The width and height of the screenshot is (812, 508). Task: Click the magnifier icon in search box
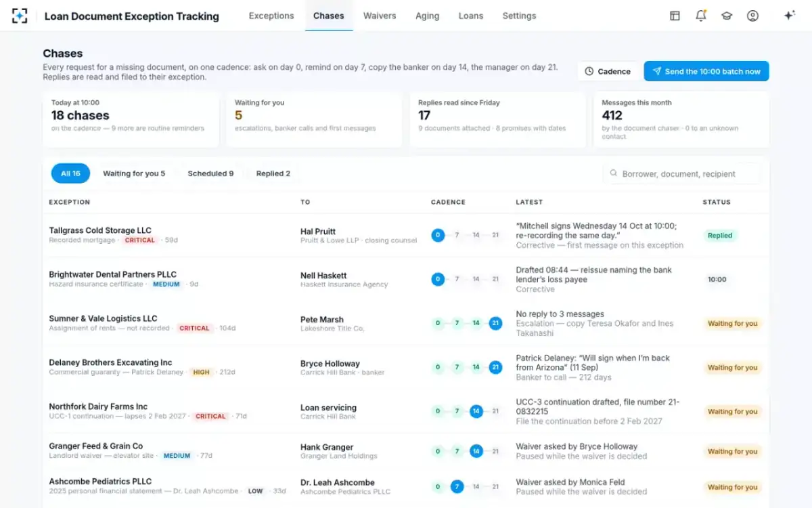click(614, 173)
